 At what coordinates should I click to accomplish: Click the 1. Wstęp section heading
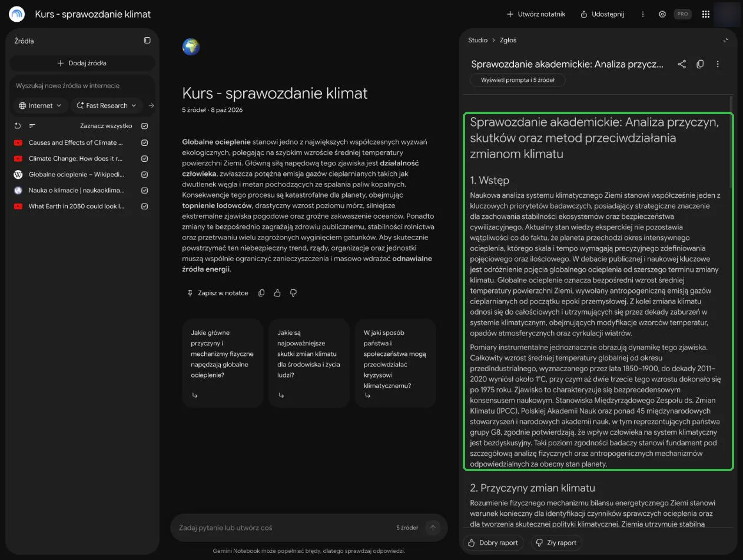(x=489, y=180)
